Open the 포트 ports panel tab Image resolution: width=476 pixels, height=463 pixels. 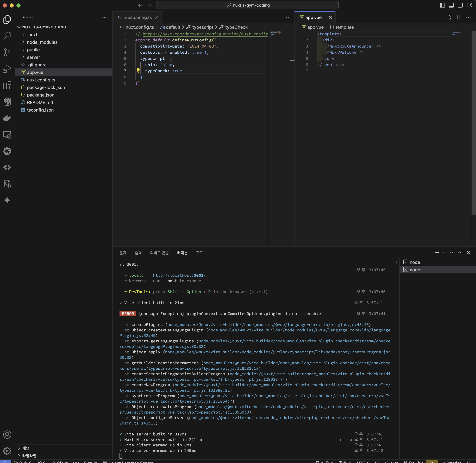coord(199,253)
